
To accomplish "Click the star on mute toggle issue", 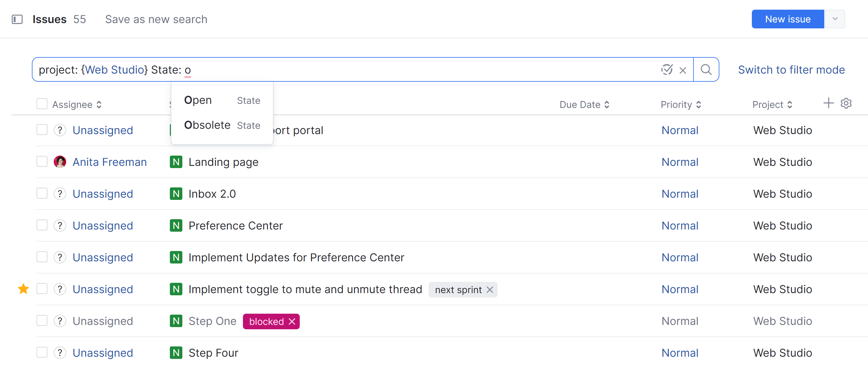I will (x=23, y=289).
